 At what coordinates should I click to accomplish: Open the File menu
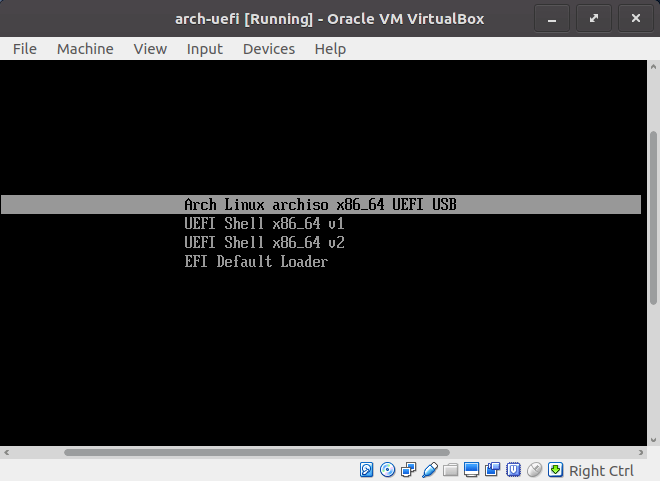25,48
